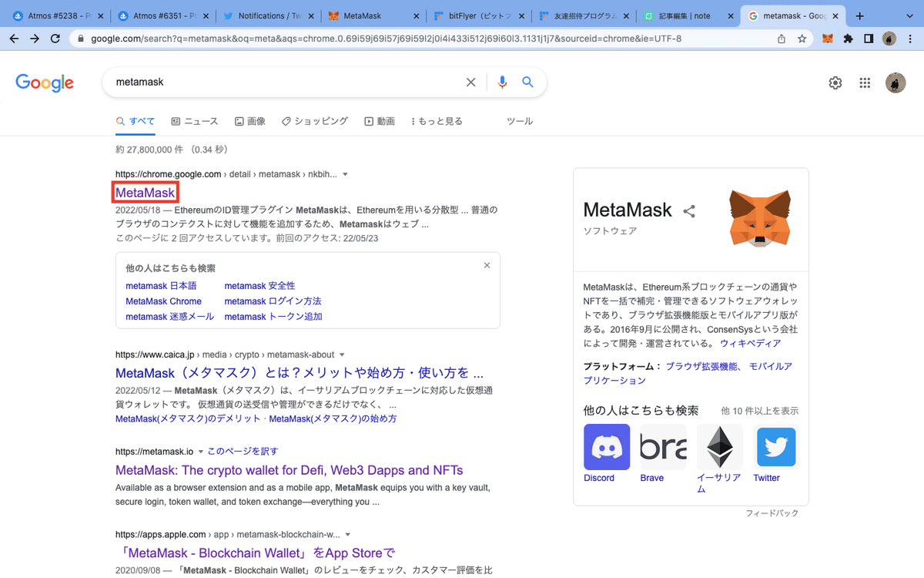Open the MetaMask Chrome store result

[x=146, y=192]
